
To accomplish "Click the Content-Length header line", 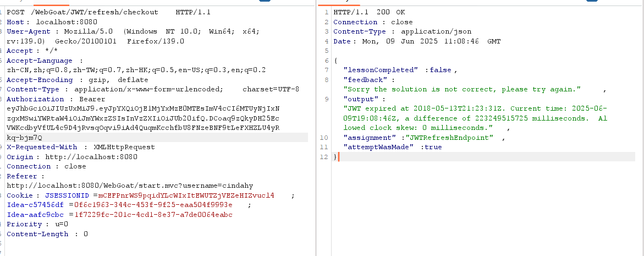I will [47, 234].
